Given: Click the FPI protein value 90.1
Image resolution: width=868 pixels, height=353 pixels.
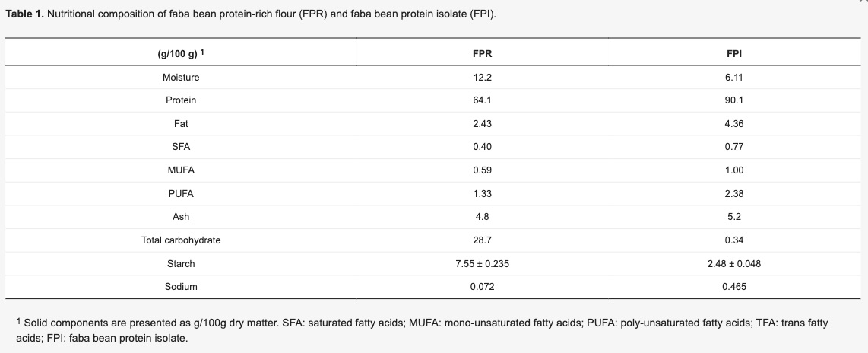Looking at the screenshot, I should [733, 100].
